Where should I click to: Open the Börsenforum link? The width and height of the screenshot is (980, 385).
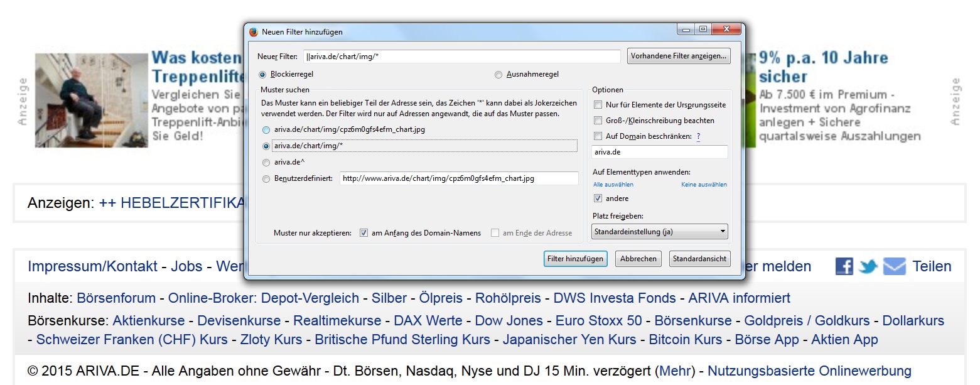point(116,298)
